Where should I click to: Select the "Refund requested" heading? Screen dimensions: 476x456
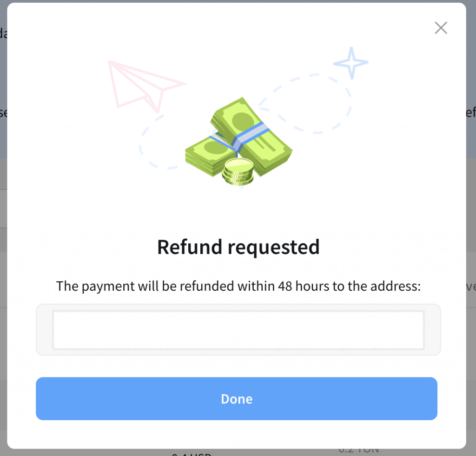238,247
